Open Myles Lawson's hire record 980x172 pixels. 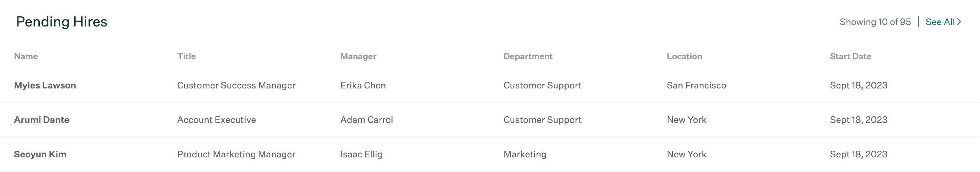pyautogui.click(x=45, y=85)
